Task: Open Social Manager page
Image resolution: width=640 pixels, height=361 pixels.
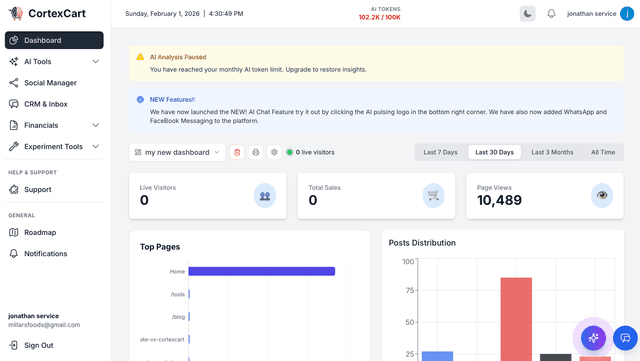Action: [54, 83]
